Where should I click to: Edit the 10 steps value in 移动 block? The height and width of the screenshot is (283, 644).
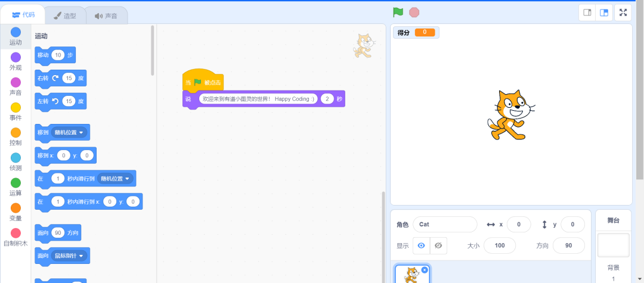coord(58,55)
